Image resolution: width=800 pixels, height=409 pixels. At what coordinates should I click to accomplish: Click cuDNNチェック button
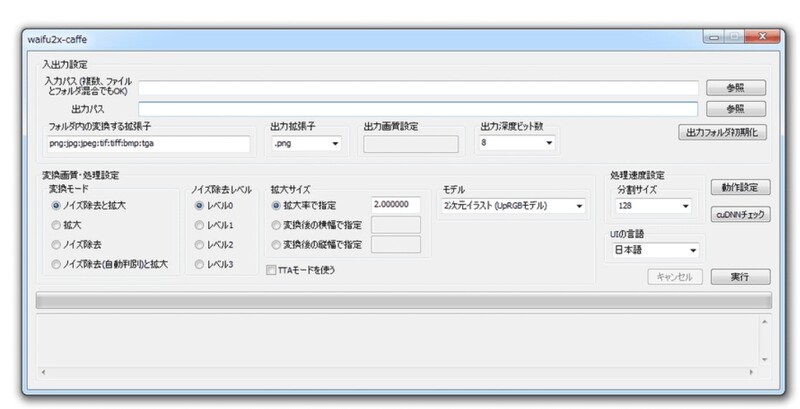click(x=740, y=215)
